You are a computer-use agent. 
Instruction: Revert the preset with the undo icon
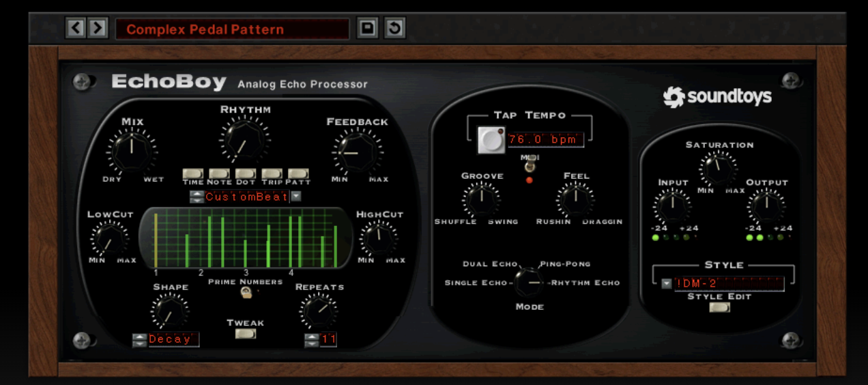pyautogui.click(x=394, y=29)
